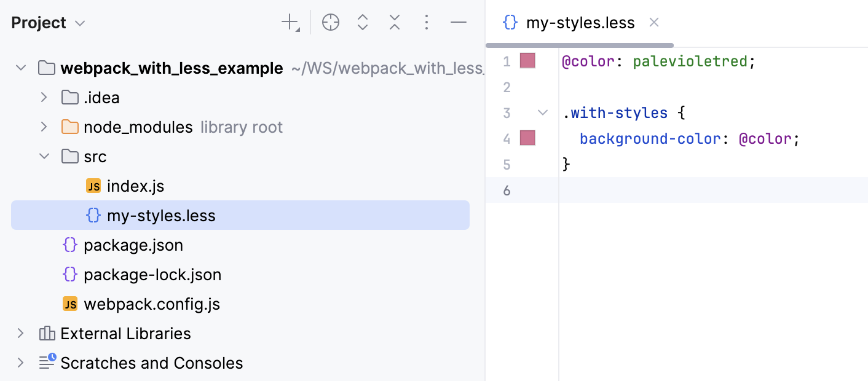
Task: Locate the opened file using the crosshair icon
Action: tap(330, 22)
